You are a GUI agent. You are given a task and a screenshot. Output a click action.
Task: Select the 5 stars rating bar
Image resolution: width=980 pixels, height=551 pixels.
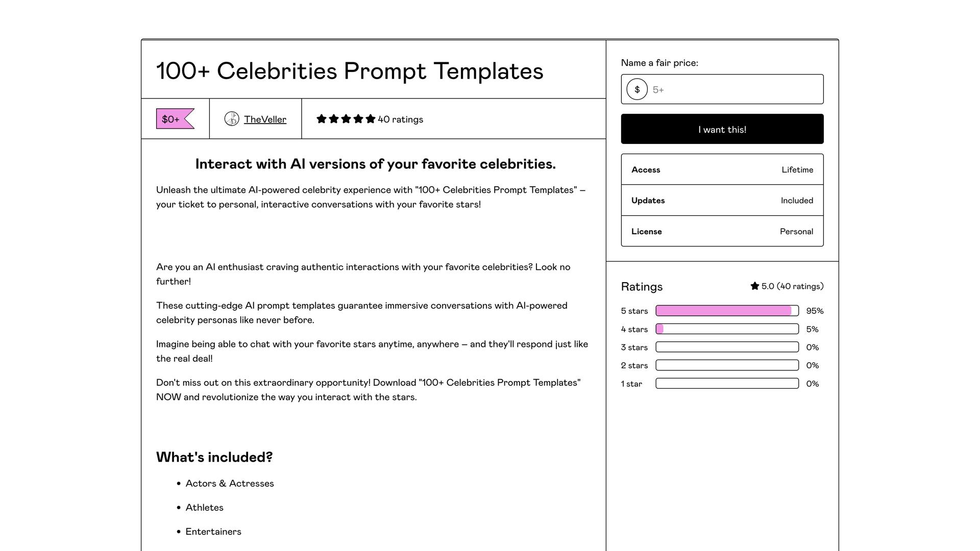point(727,310)
